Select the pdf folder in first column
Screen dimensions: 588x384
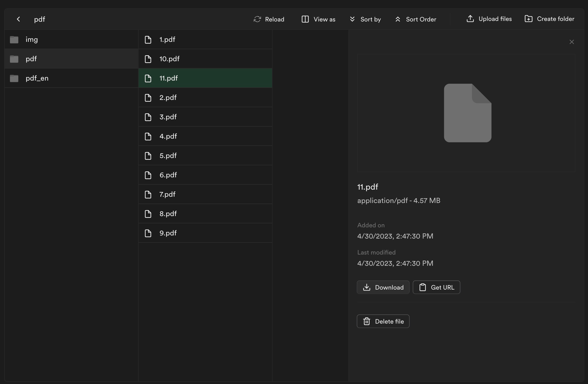(x=31, y=59)
